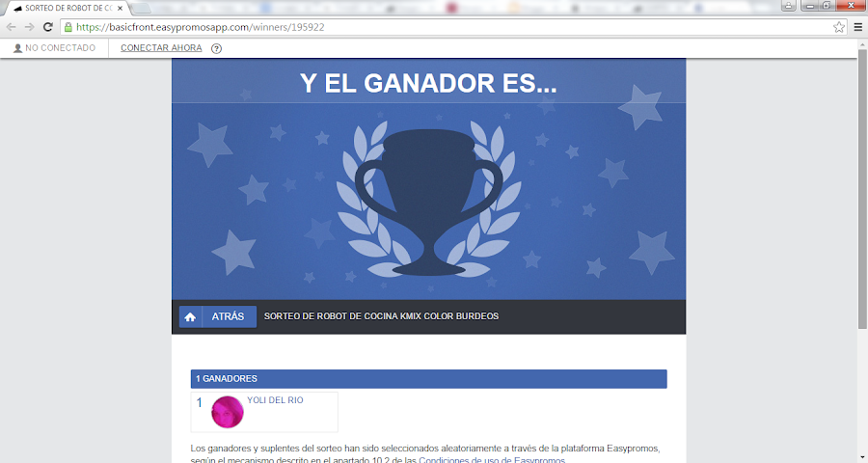Open the Chrome hamburger menu
The height and width of the screenshot is (463, 868).
(858, 27)
